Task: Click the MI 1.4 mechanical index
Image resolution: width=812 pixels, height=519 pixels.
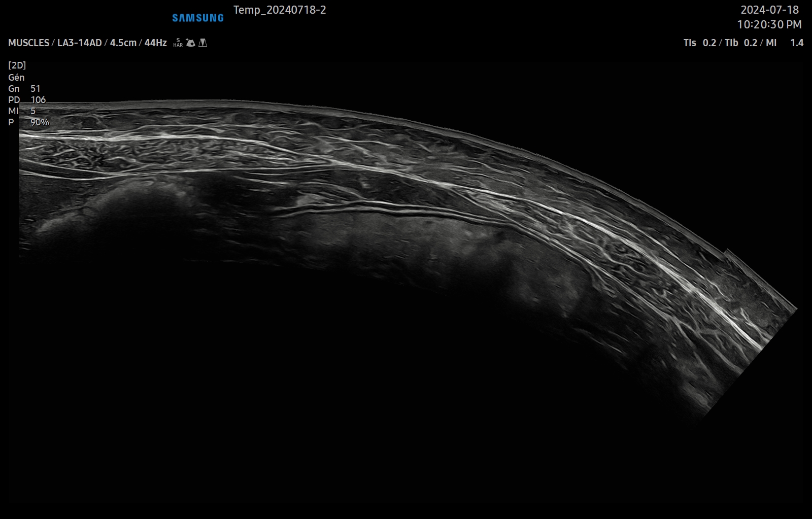Action: click(785, 43)
